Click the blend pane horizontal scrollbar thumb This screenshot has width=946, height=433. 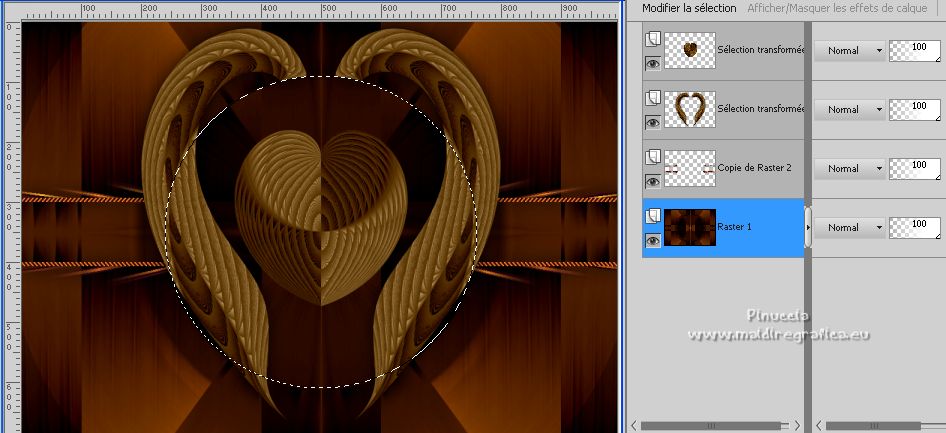click(x=873, y=426)
